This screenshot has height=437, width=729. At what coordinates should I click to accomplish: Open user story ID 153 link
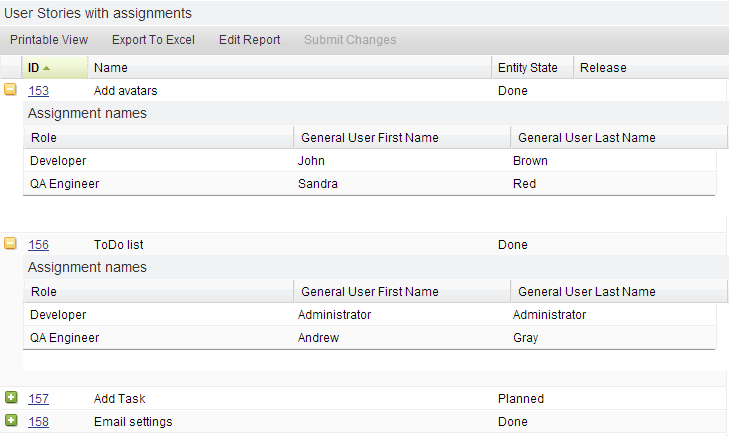pos(38,91)
